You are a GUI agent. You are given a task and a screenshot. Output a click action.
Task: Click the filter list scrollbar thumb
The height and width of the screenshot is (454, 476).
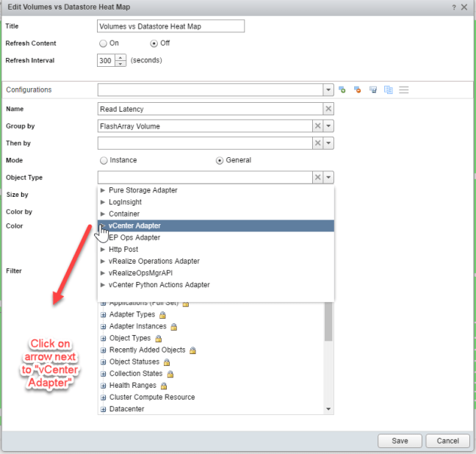click(328, 320)
